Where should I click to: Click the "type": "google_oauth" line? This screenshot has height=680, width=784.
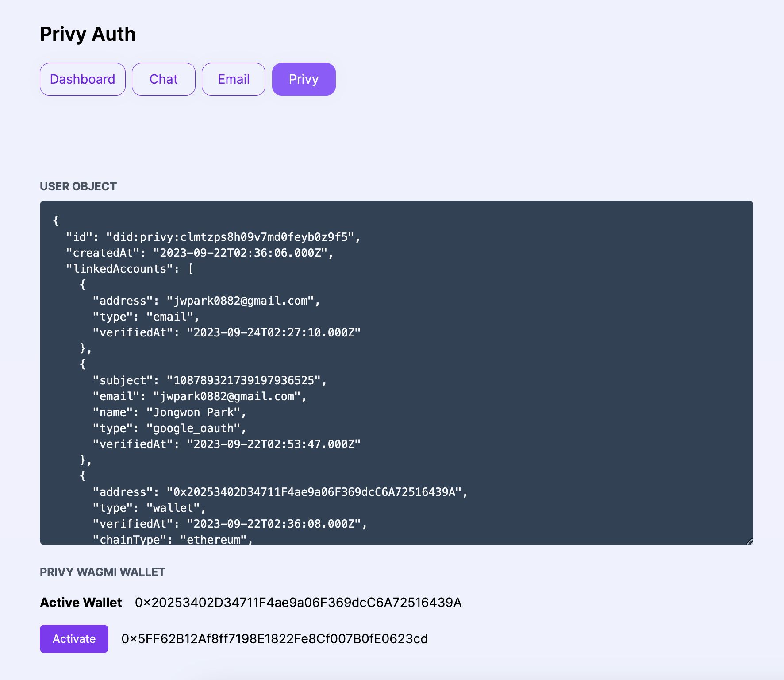169,428
